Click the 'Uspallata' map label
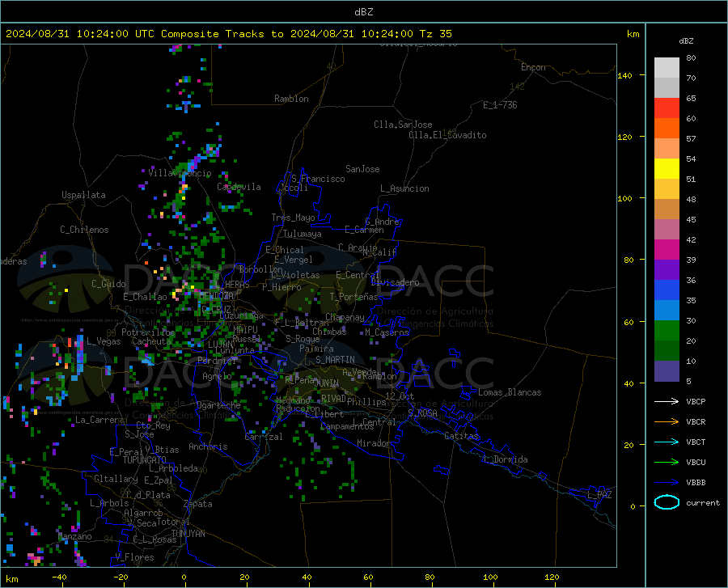The height and width of the screenshot is (588, 728). tap(83, 195)
